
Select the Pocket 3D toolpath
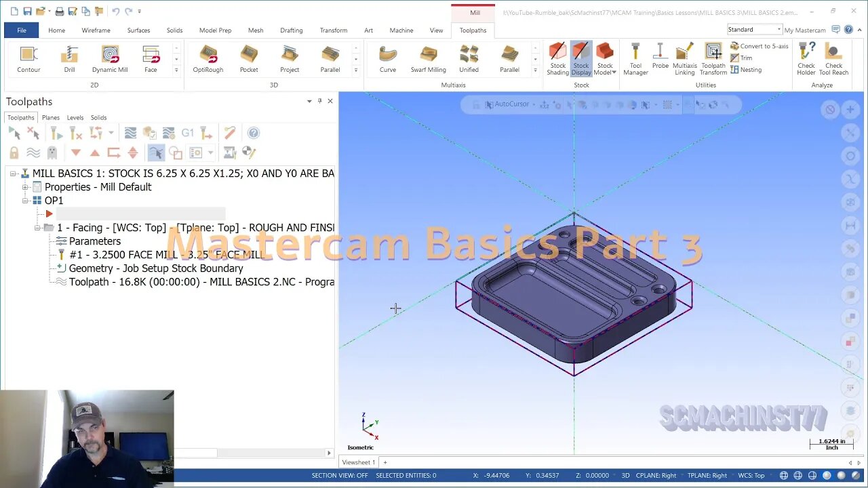click(x=249, y=60)
